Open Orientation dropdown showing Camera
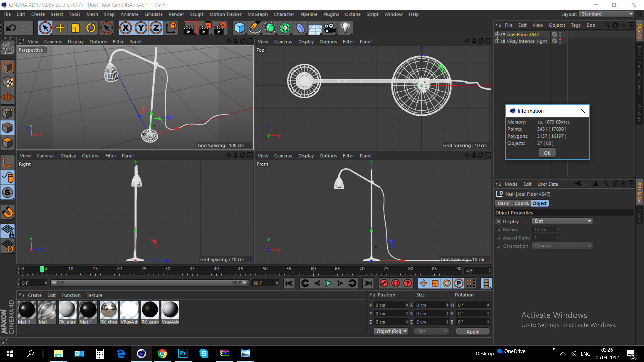 [562, 246]
